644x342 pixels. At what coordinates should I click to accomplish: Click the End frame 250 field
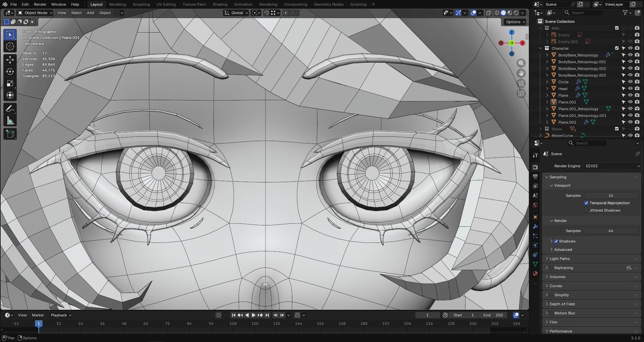pyautogui.click(x=493, y=315)
